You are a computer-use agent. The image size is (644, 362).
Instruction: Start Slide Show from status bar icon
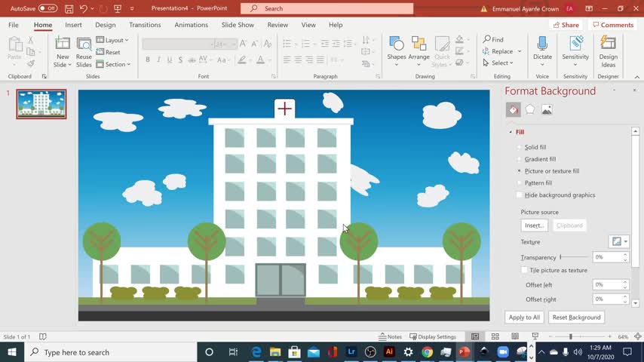(535, 336)
